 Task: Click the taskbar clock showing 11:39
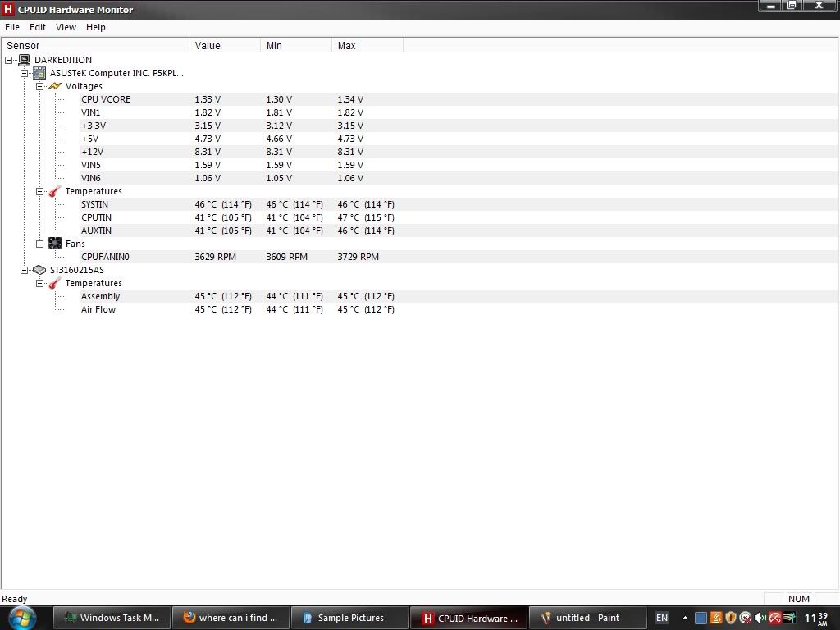(817, 619)
